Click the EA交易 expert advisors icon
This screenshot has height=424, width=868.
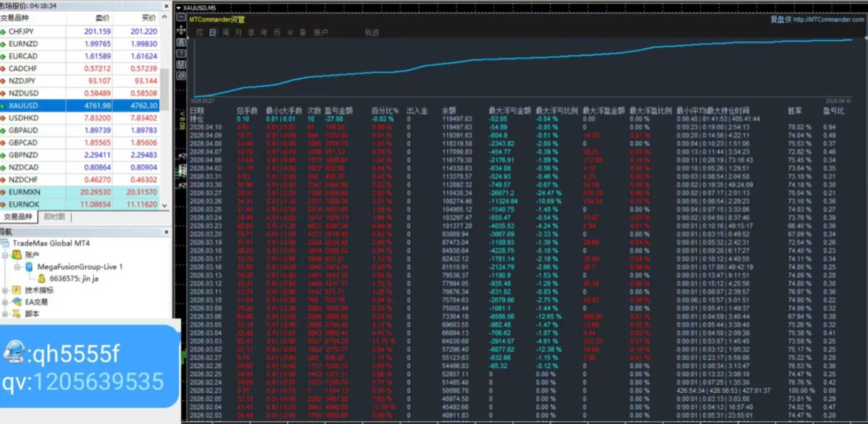click(16, 302)
